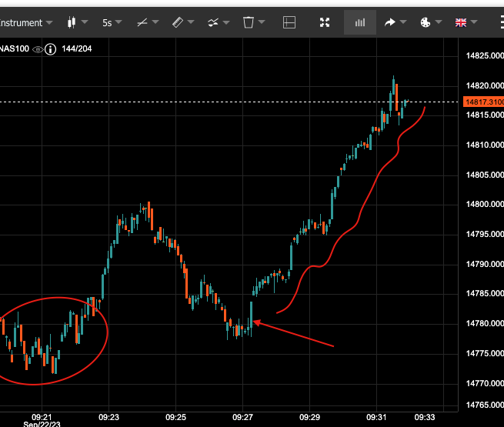Click the share arrow icon
504x427 pixels.
click(x=390, y=22)
